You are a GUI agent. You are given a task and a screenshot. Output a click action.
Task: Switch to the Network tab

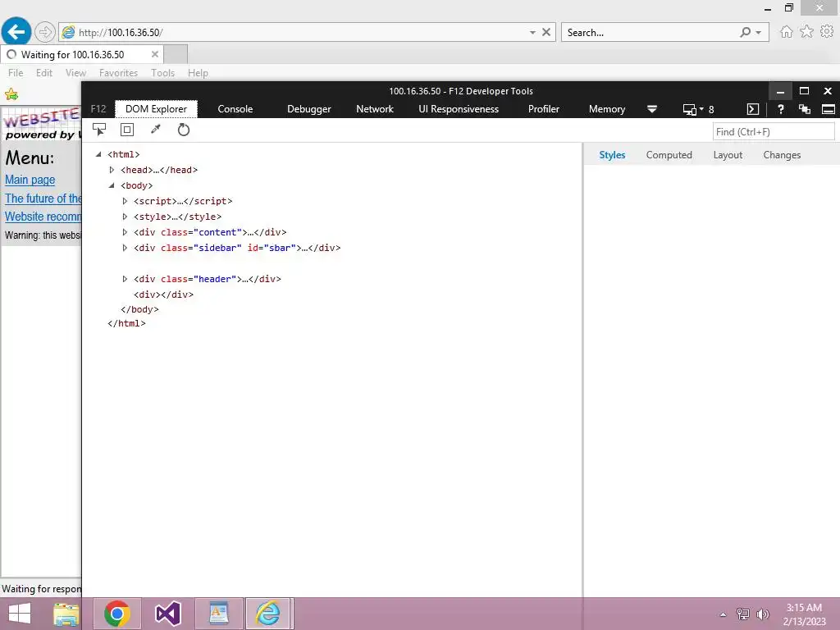(x=375, y=109)
